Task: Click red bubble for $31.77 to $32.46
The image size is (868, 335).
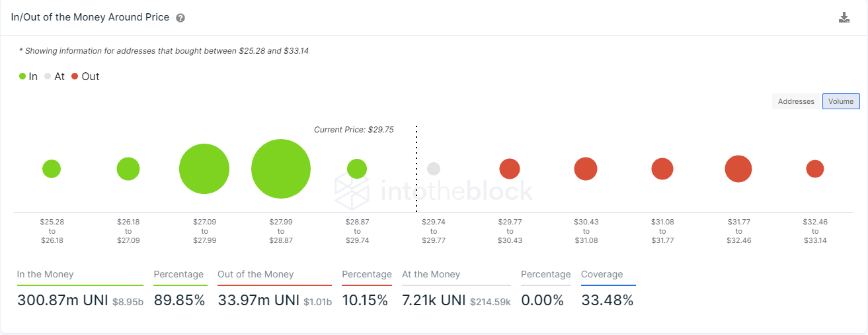Action: (738, 169)
